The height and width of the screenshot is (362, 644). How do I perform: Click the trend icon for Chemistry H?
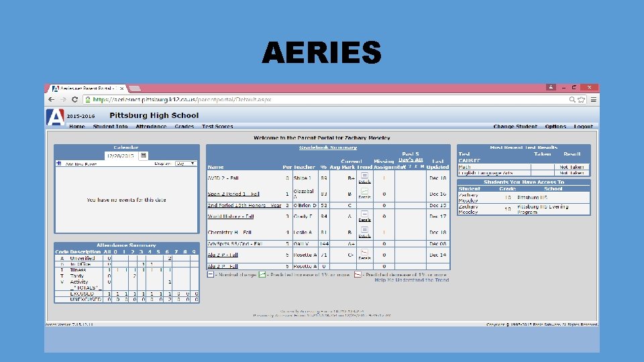coord(364,230)
